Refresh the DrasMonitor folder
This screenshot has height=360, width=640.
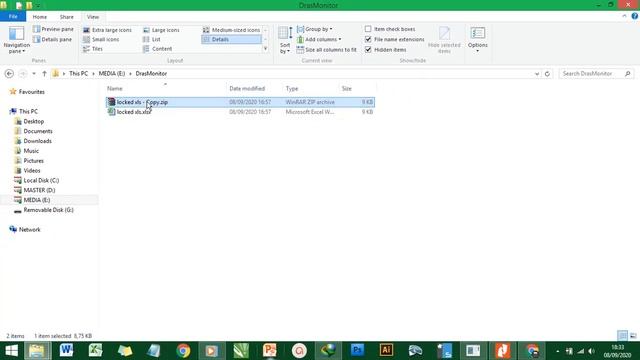547,74
